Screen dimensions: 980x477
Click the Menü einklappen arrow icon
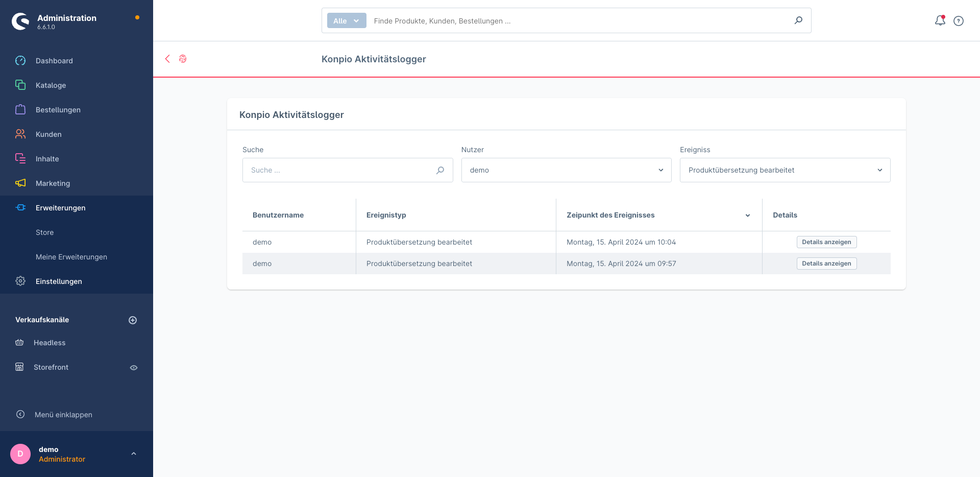(x=20, y=415)
